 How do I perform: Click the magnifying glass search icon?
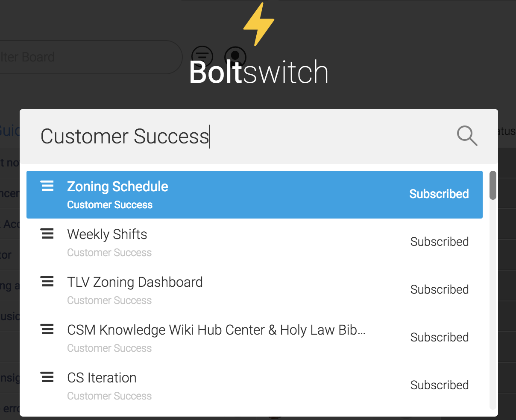pos(467,136)
